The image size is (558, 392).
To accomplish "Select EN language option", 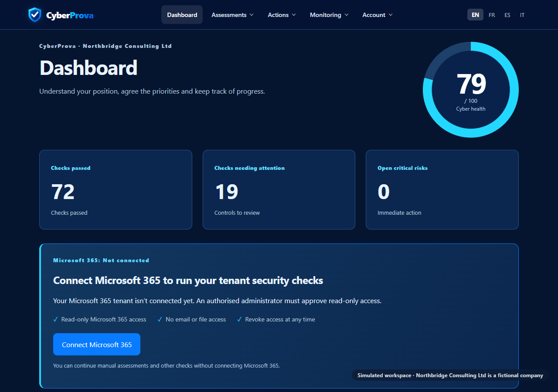I will pyautogui.click(x=475, y=15).
